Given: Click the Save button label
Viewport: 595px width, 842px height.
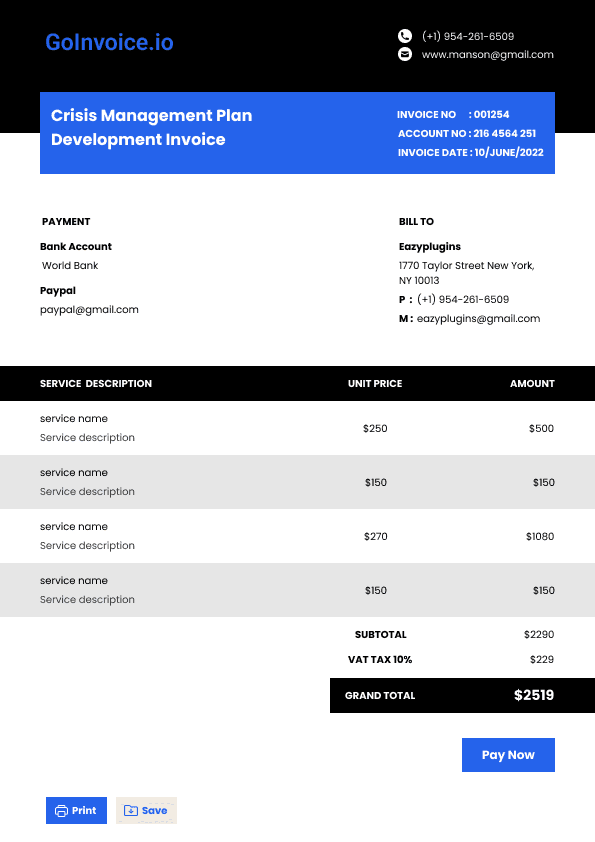Looking at the screenshot, I should click(155, 810).
